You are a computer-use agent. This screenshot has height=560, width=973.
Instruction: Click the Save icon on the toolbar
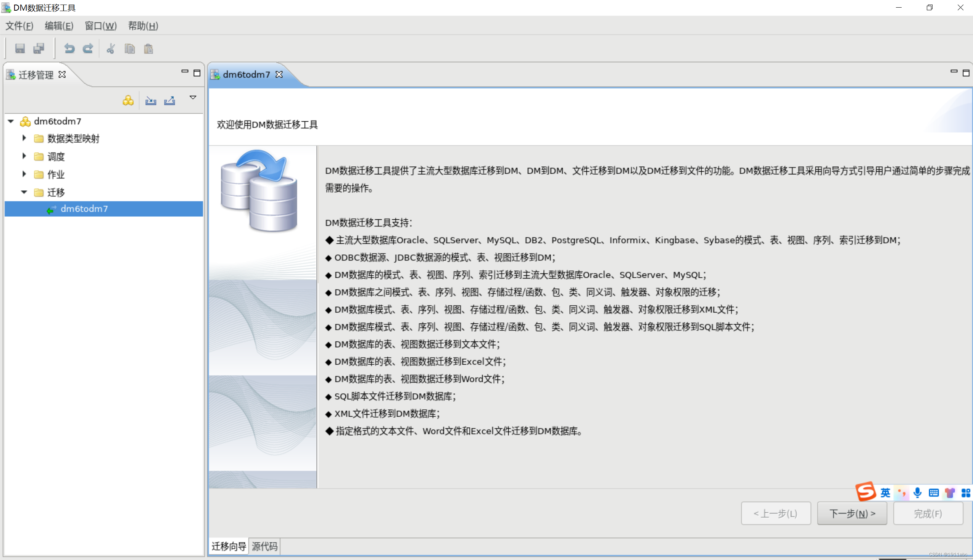20,48
